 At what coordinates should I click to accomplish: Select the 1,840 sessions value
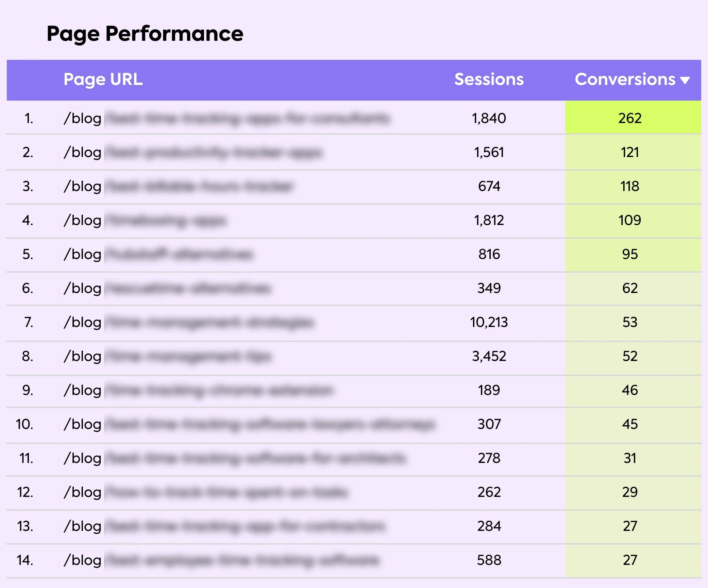point(489,118)
